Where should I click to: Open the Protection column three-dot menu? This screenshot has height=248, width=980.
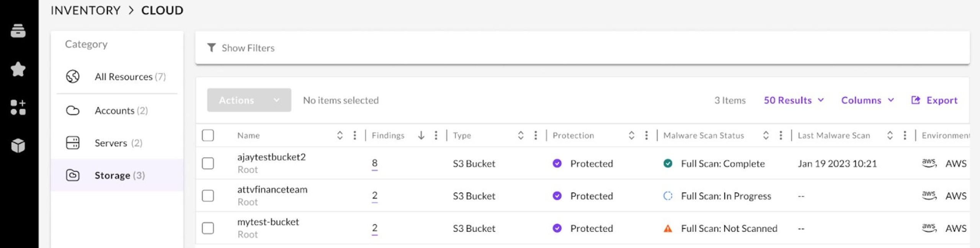[646, 135]
